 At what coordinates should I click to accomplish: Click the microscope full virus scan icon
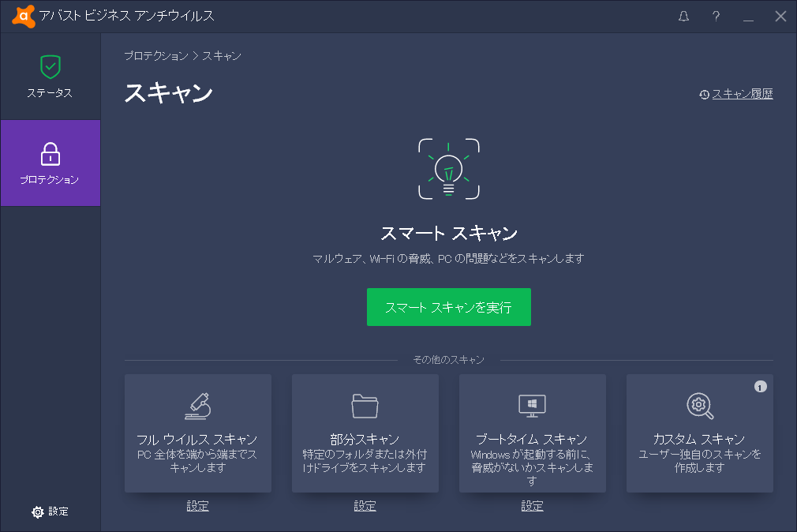click(198, 406)
